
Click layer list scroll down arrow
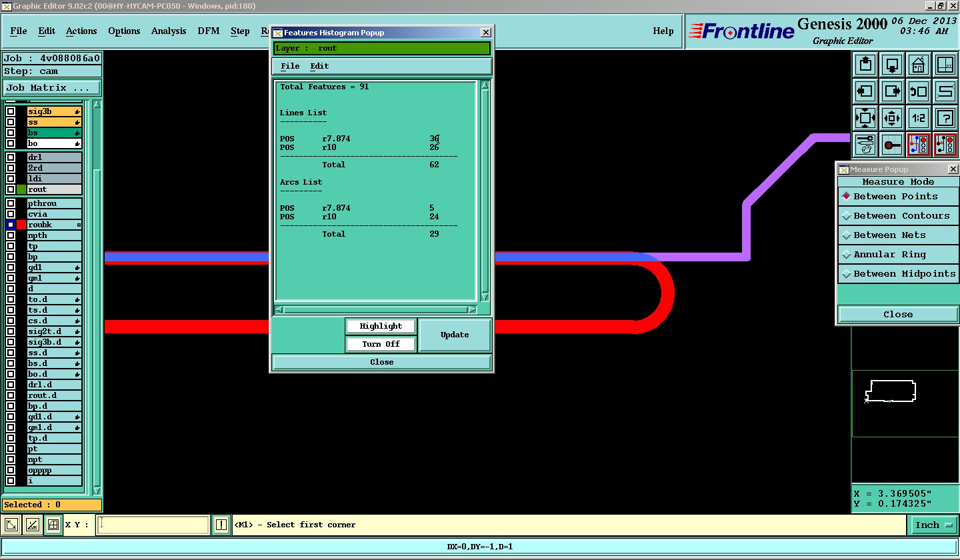[x=97, y=491]
